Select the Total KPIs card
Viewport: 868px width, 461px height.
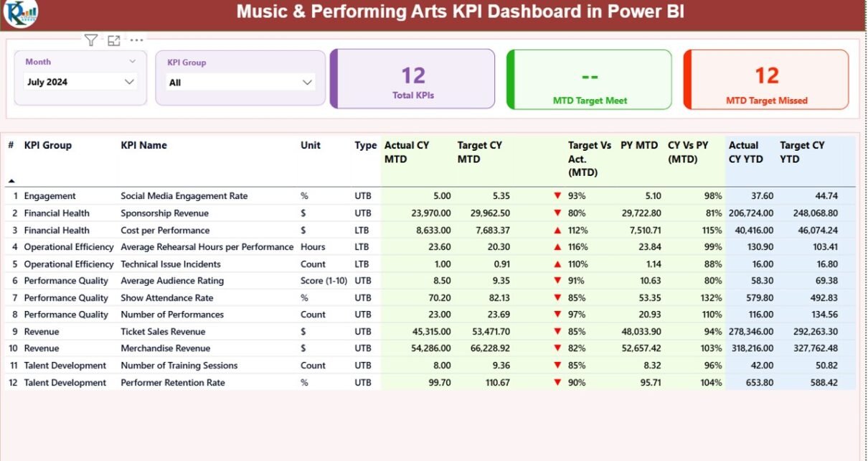coord(413,79)
